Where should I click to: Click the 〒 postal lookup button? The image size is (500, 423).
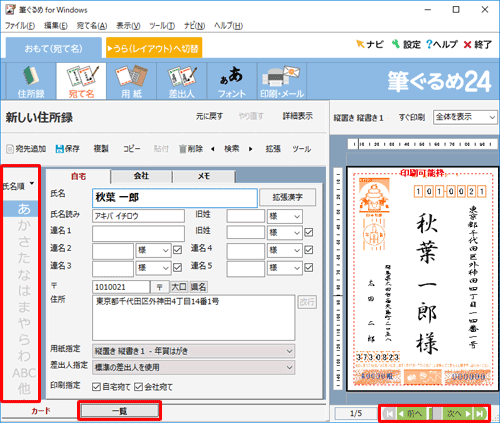160,287
